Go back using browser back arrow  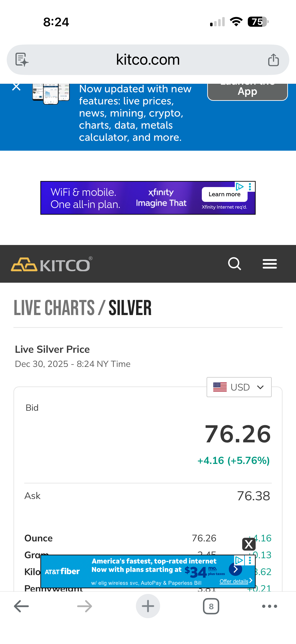tap(21, 606)
